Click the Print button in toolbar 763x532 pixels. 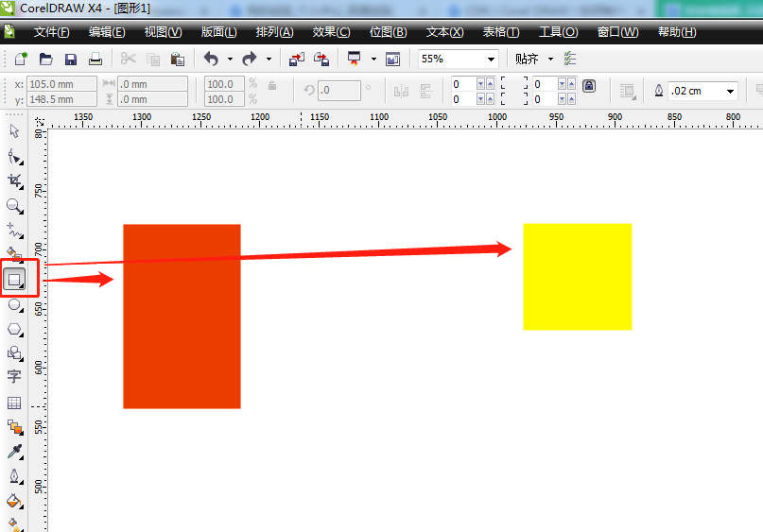(x=95, y=59)
